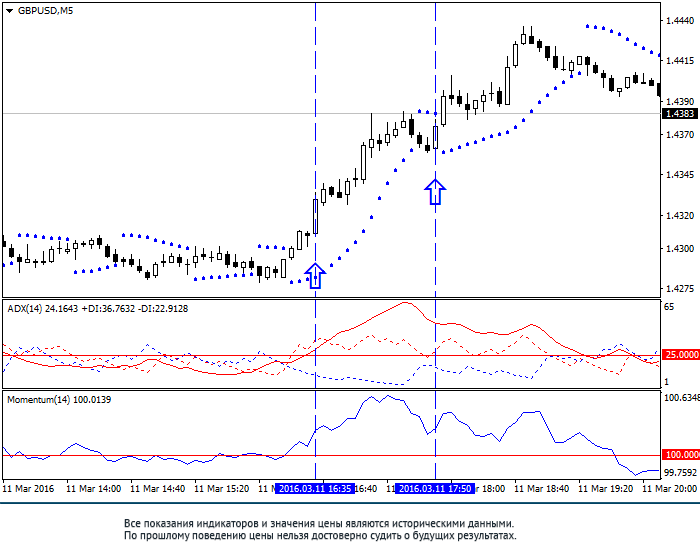
Task: Click the Momentum(14) 100.0139 label
Action: 59,400
